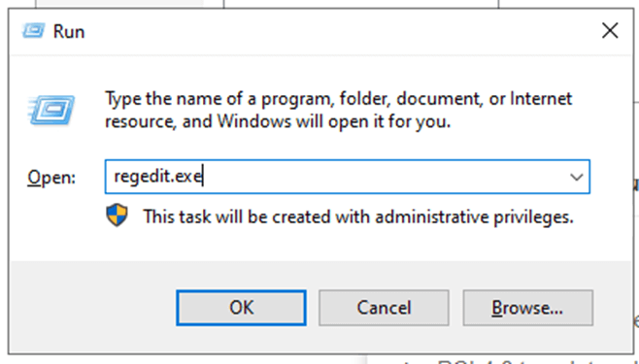The height and width of the screenshot is (364, 639).
Task: Click the background window above the dialog
Action: point(360,3)
